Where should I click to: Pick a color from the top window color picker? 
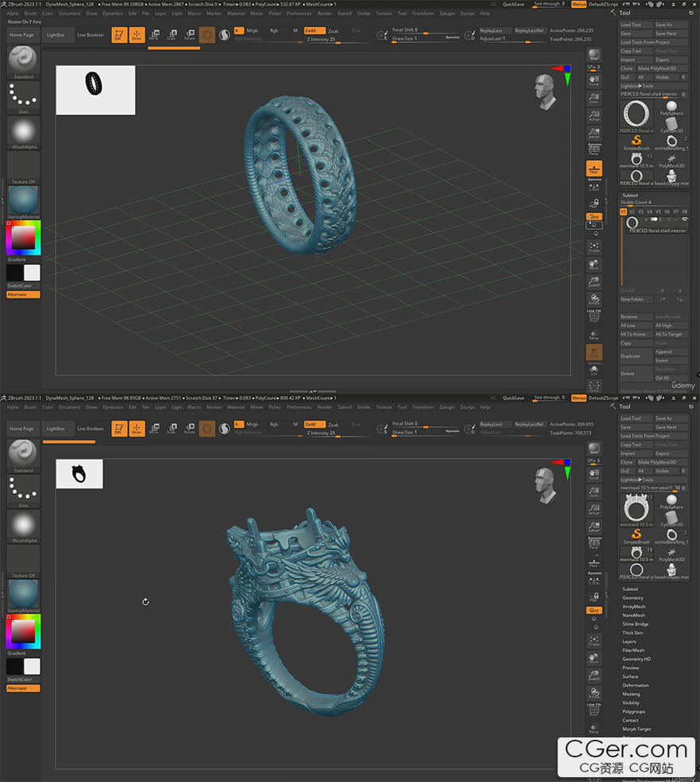click(23, 238)
